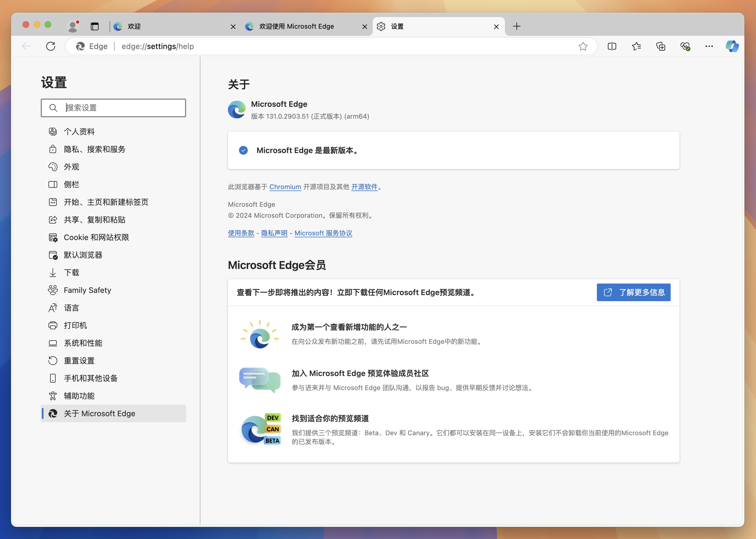Click 成为第一个查看新增功能的人之一 heading
This screenshot has width=756, height=539.
349,327
